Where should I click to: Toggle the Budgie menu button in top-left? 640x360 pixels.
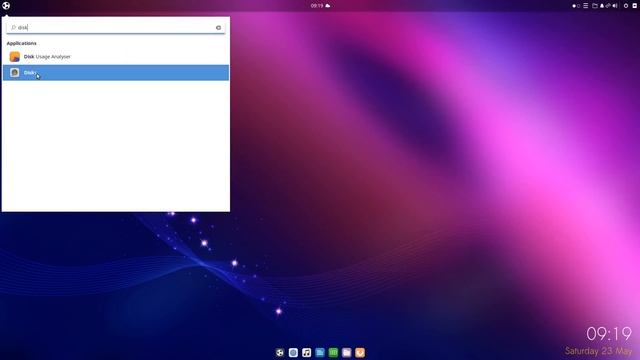click(6, 6)
